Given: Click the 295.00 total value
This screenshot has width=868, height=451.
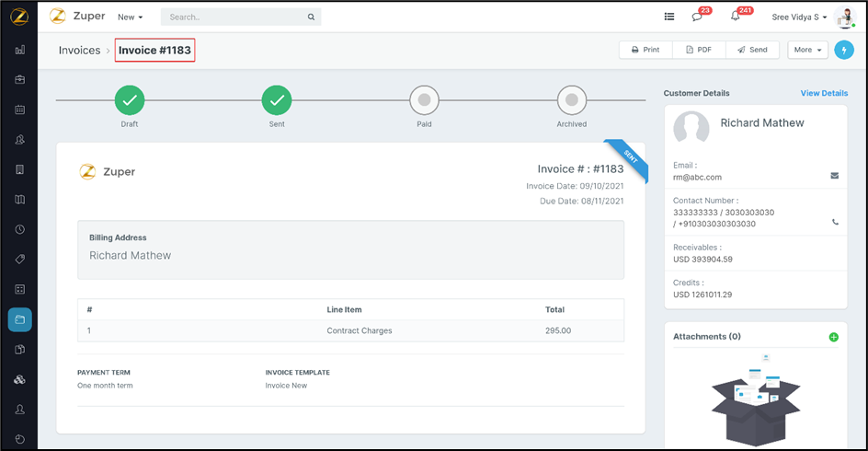Looking at the screenshot, I should 558,330.
